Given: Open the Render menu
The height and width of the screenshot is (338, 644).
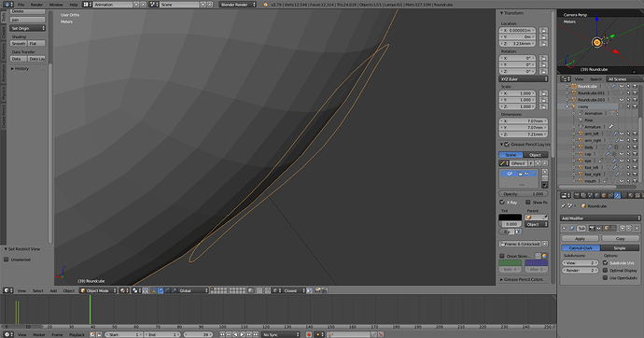Looking at the screenshot, I should [36, 5].
